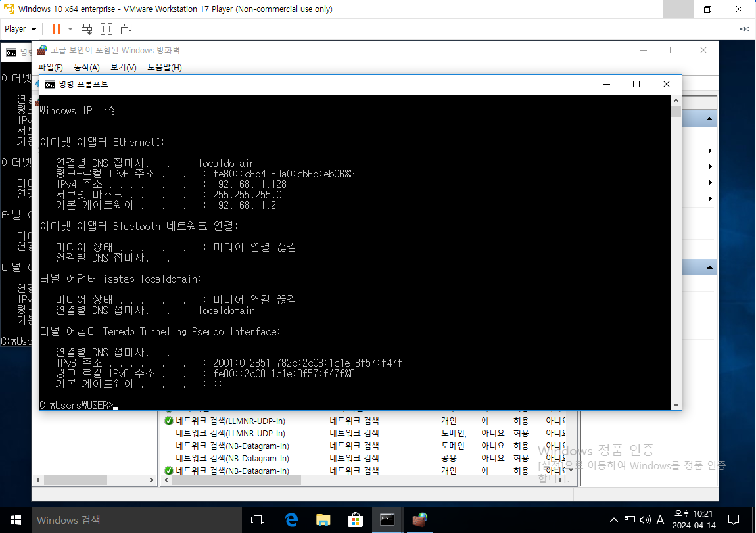Click the Windows 검색 search box

(x=137, y=520)
